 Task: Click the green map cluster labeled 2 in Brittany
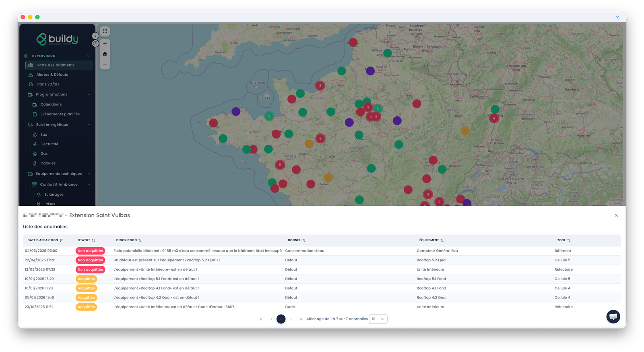coord(269,116)
